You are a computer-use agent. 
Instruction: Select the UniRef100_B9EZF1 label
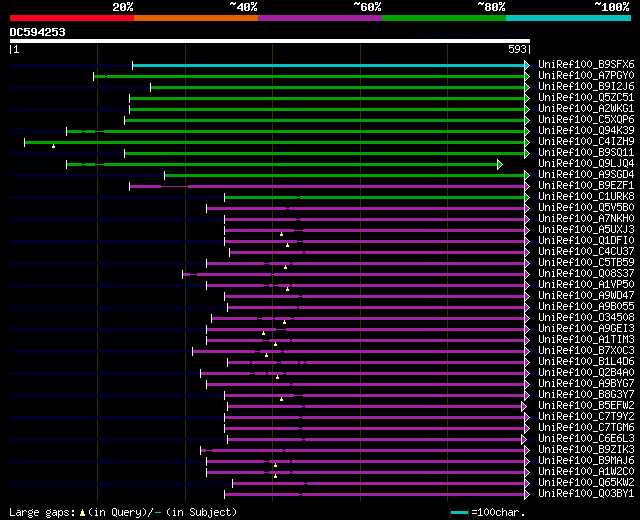[x=586, y=186]
